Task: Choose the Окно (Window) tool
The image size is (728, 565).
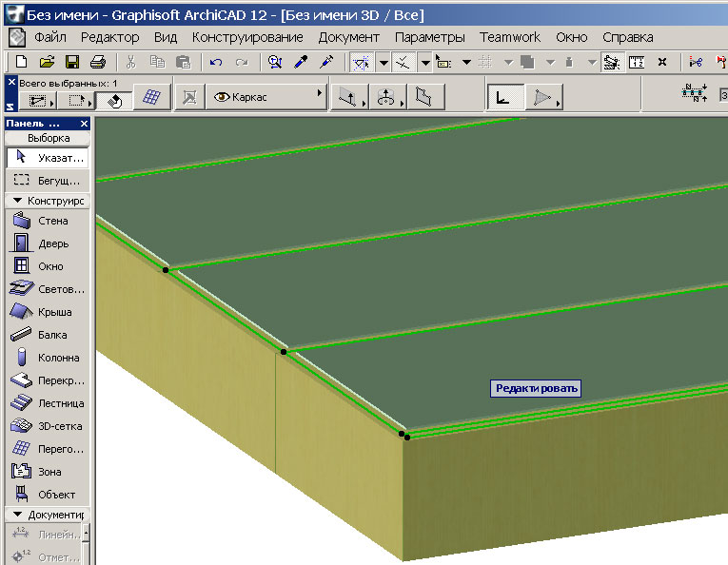Action: click(x=45, y=266)
